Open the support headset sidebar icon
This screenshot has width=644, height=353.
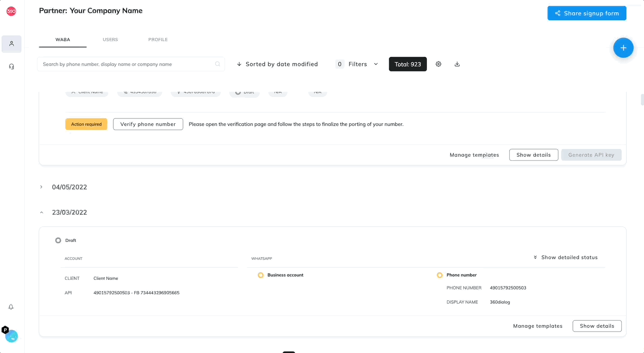[x=12, y=66]
